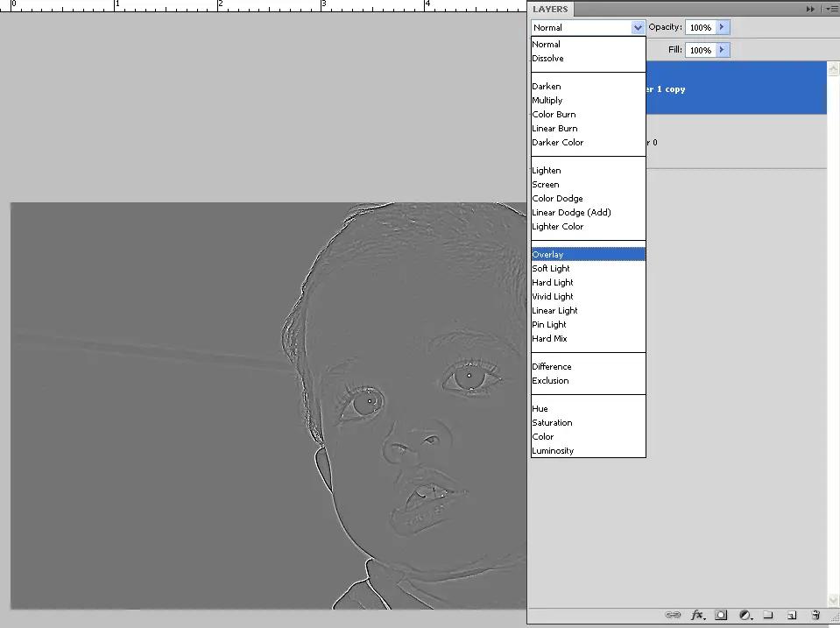Click the Create new layer icon
The width and height of the screenshot is (840, 628).
(x=791, y=616)
